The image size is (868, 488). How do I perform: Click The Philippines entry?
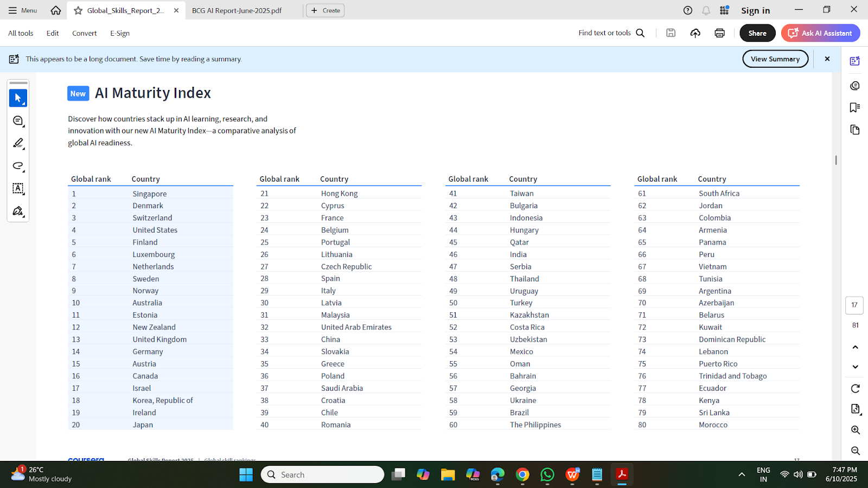pyautogui.click(x=535, y=425)
